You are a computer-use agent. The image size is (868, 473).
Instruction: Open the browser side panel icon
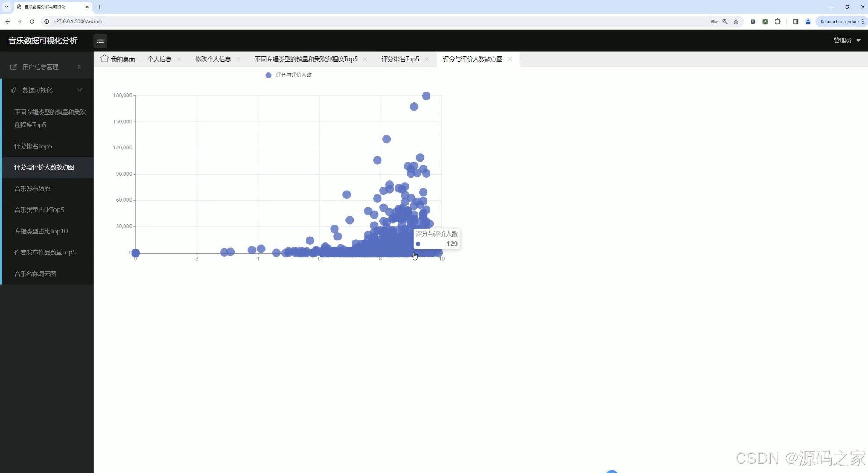point(796,21)
